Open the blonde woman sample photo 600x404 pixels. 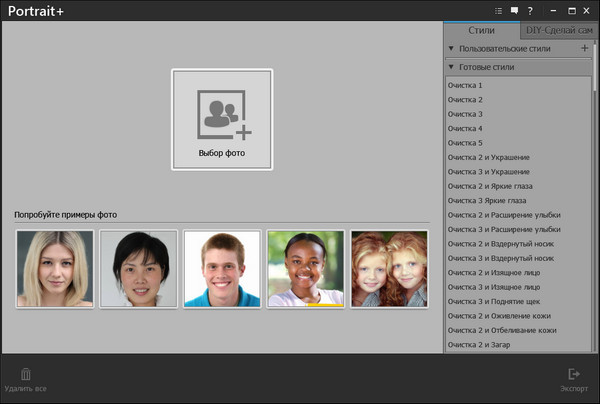(x=55, y=268)
